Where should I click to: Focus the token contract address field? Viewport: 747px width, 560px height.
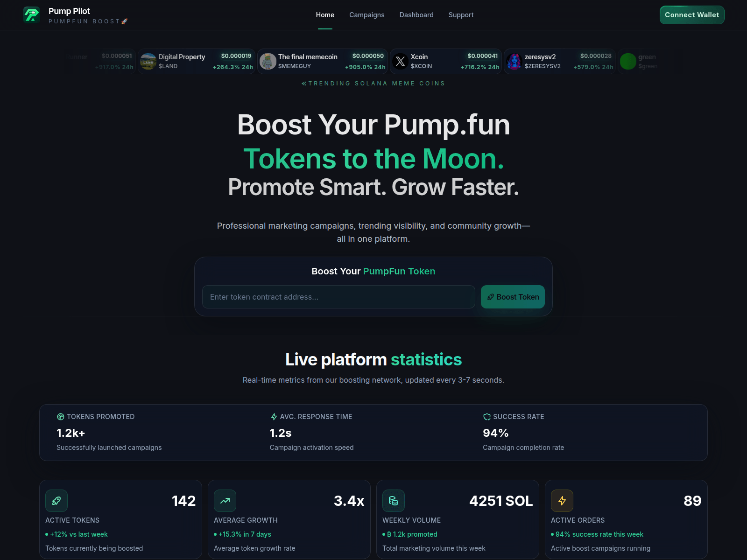coord(338,297)
